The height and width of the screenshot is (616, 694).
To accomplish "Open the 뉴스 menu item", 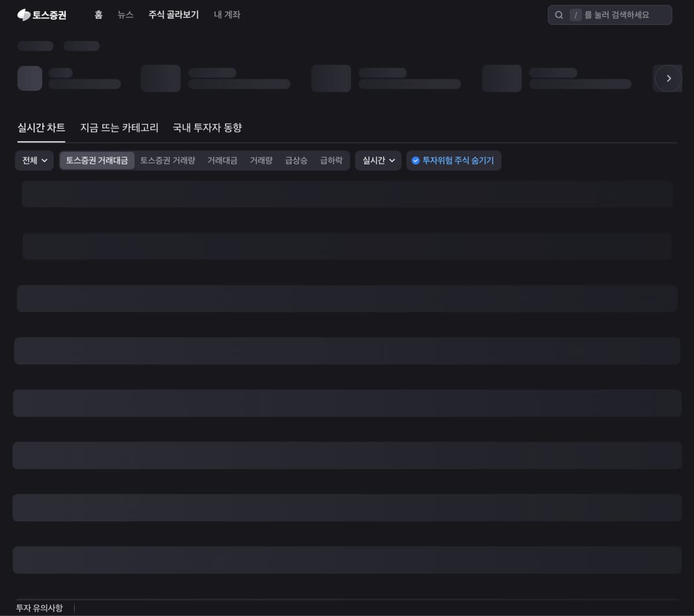I will coord(125,15).
